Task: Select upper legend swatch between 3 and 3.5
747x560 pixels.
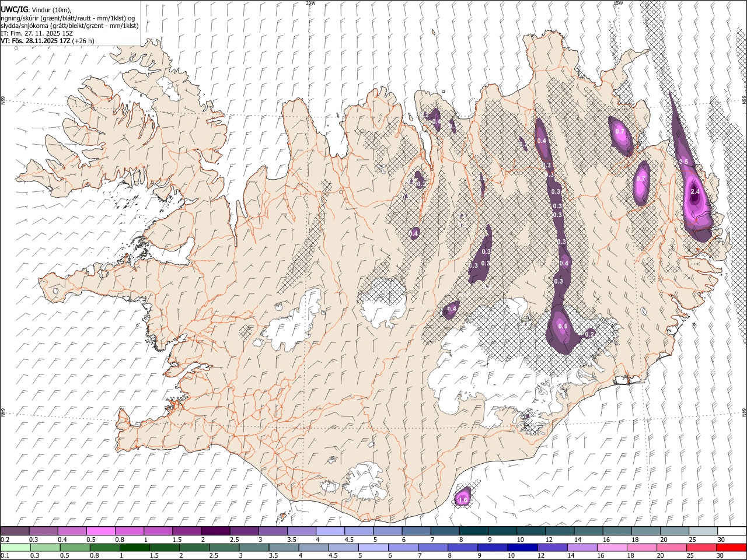Action: click(x=273, y=531)
